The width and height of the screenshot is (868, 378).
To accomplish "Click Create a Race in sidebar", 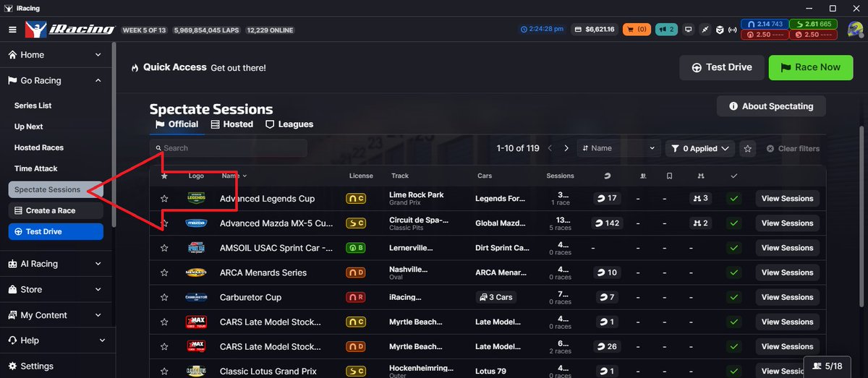I will pos(56,210).
